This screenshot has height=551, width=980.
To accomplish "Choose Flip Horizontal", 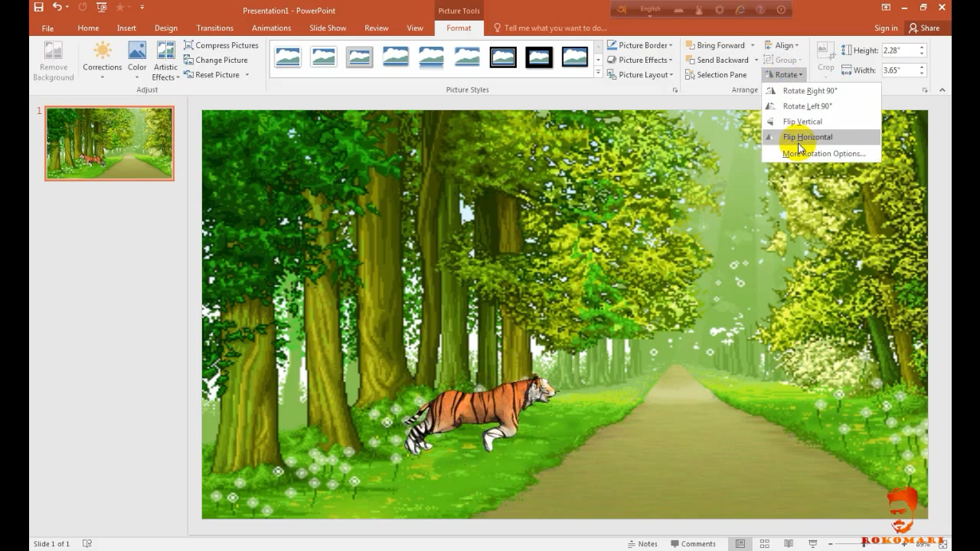I will click(x=822, y=137).
